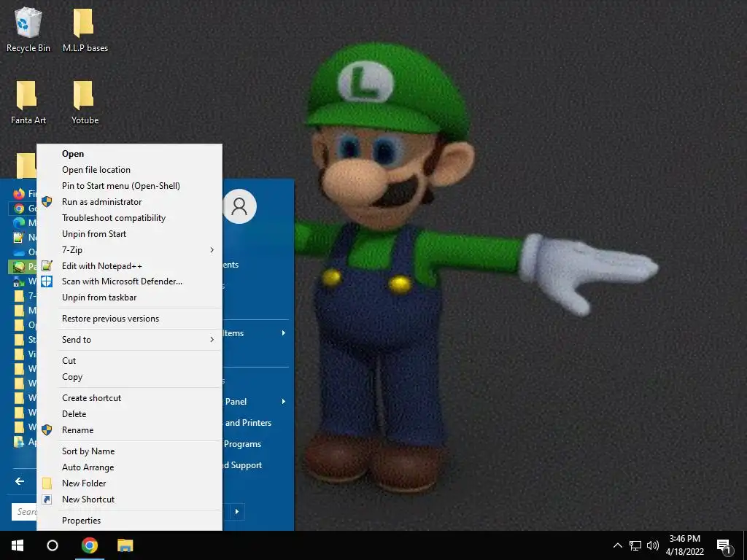747x560 pixels.
Task: Open shutdown options arrow button
Action: click(x=237, y=512)
